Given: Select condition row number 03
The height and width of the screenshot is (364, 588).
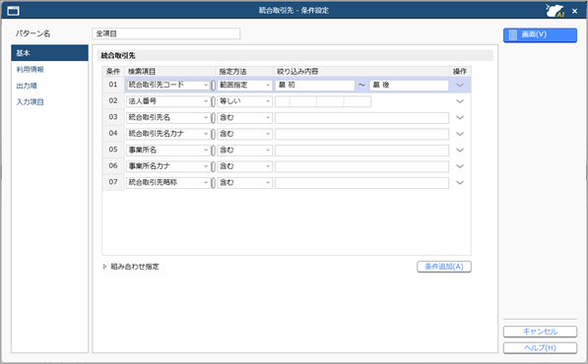Looking at the screenshot, I should [113, 117].
